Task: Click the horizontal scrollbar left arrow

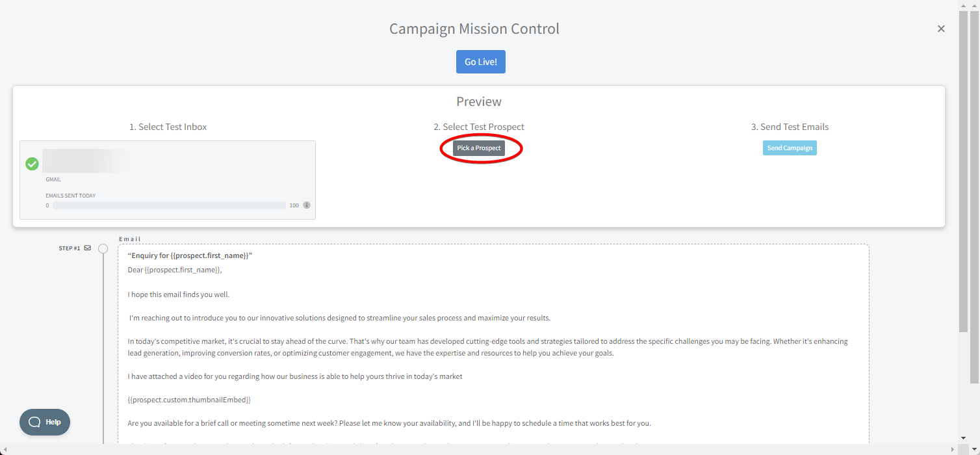Action: click(x=5, y=450)
